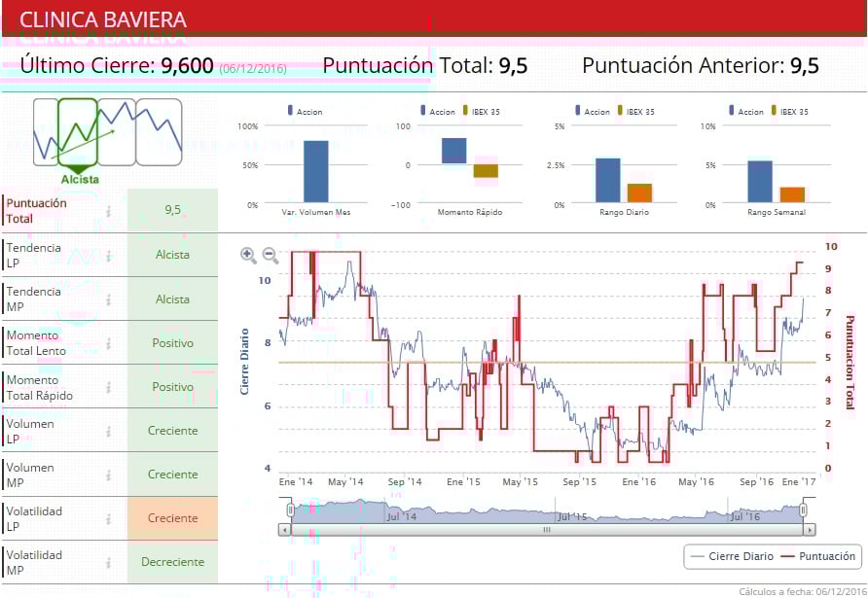868x598 pixels.
Task: Toggle Accion legend in Var. Volumen Mes chart
Action: (305, 111)
